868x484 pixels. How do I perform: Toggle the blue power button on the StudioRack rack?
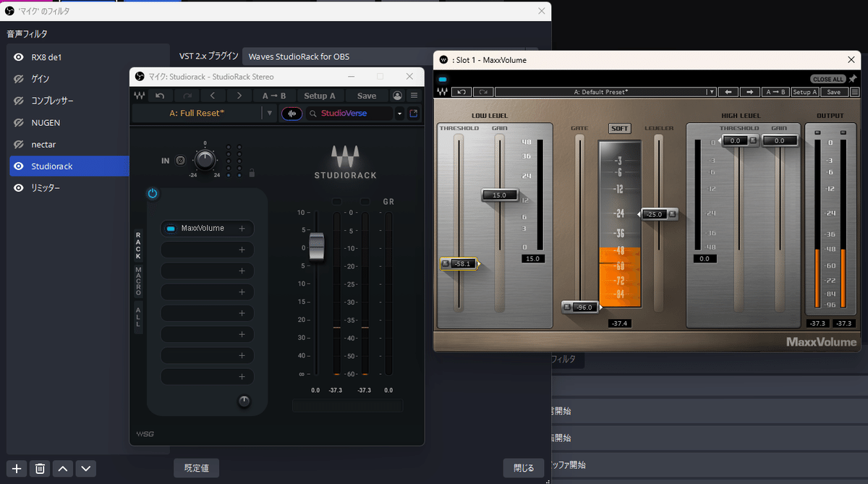[153, 194]
